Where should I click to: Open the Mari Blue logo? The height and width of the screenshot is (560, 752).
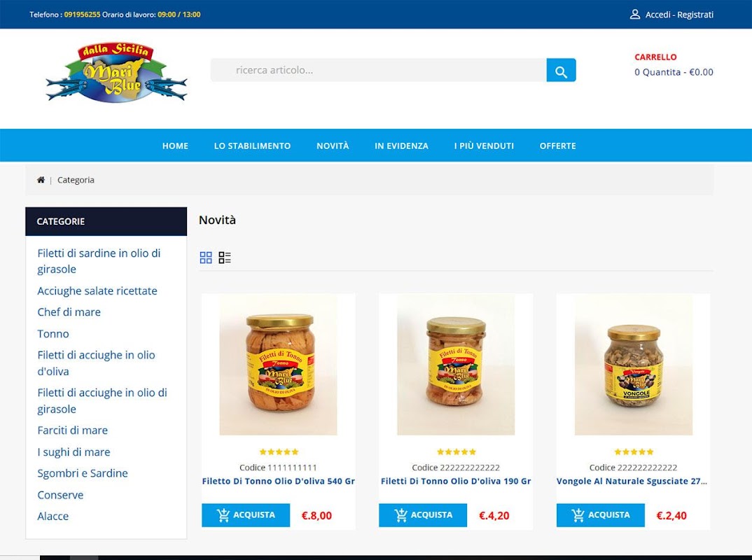point(116,72)
